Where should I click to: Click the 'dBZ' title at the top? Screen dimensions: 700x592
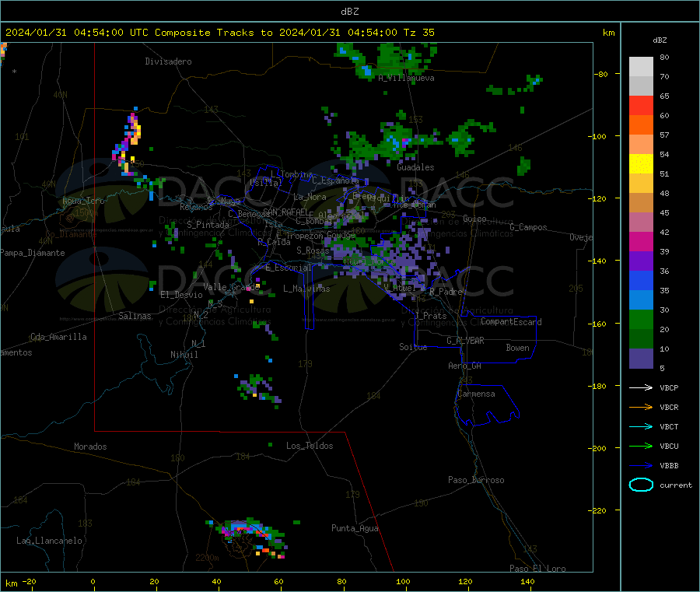point(349,12)
